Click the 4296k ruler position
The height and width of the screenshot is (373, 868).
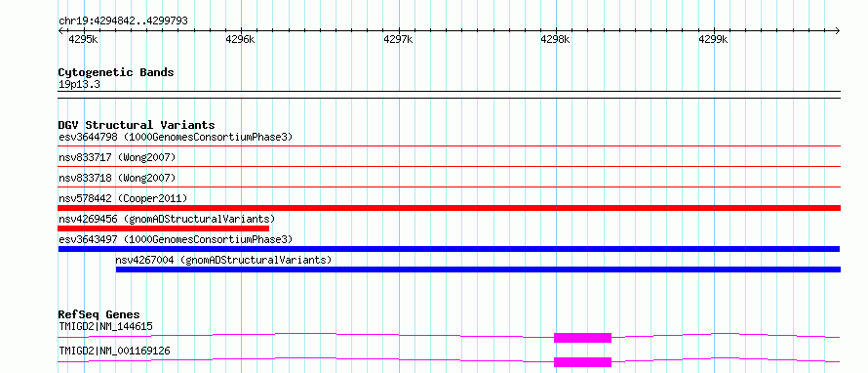[240, 39]
